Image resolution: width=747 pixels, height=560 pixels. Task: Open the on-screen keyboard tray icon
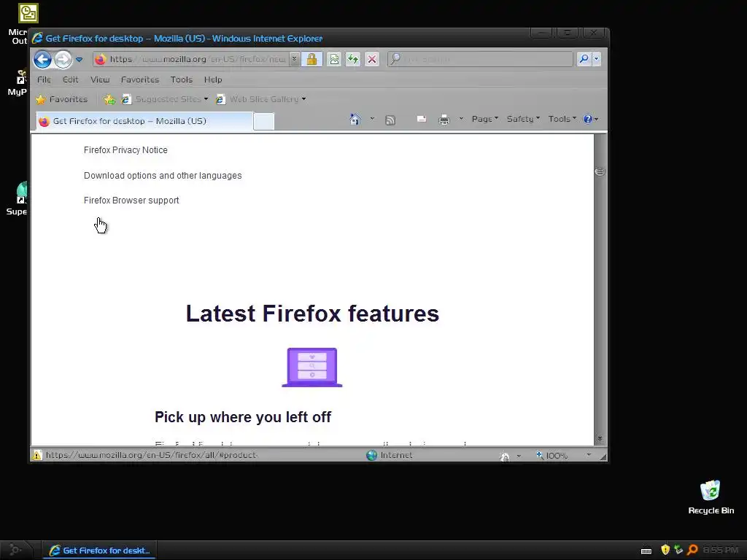[646, 551]
